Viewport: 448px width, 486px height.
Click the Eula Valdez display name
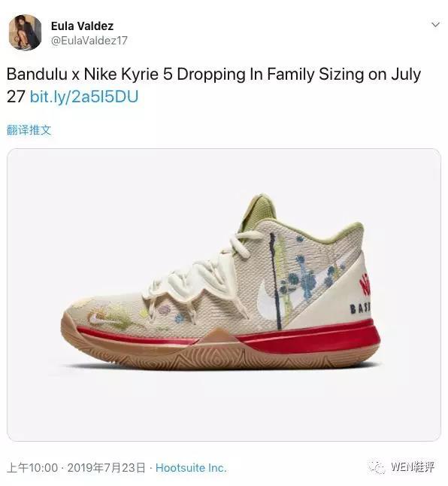point(82,26)
